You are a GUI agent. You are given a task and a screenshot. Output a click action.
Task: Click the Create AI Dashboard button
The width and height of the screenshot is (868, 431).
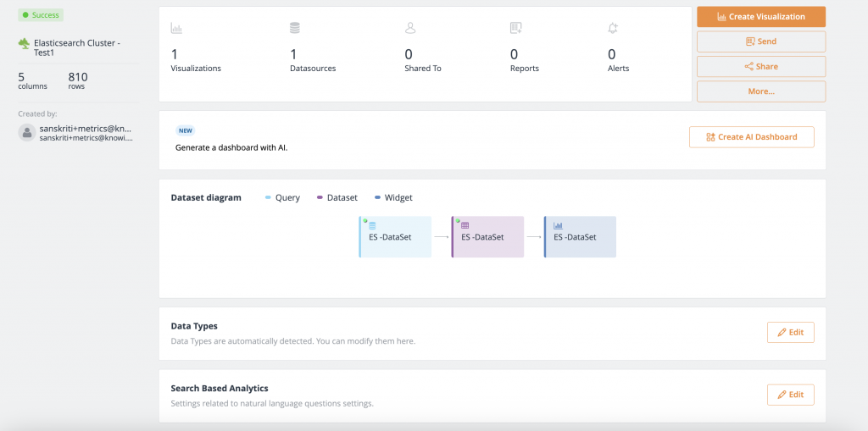point(752,137)
